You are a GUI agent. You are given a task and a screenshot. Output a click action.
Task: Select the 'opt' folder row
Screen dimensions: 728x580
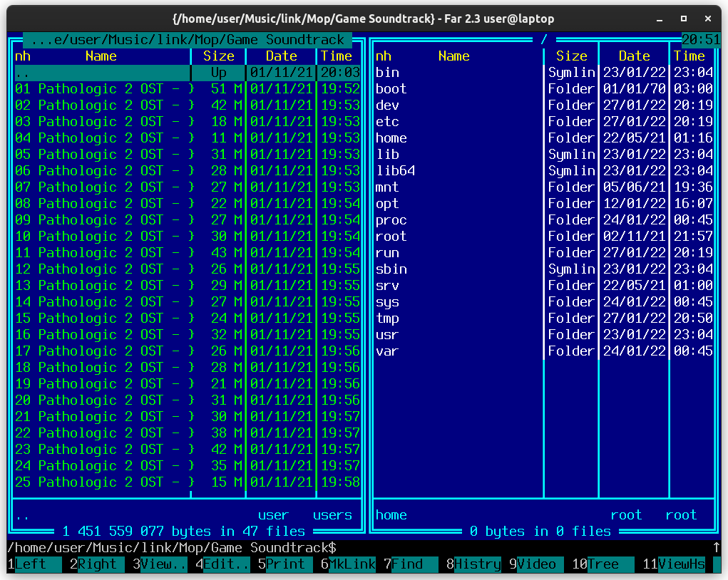(x=544, y=204)
